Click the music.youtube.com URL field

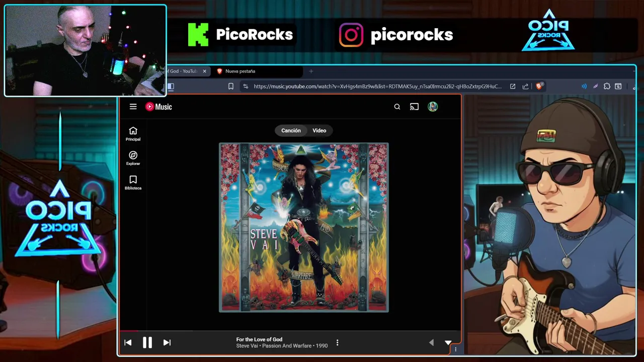point(377,86)
